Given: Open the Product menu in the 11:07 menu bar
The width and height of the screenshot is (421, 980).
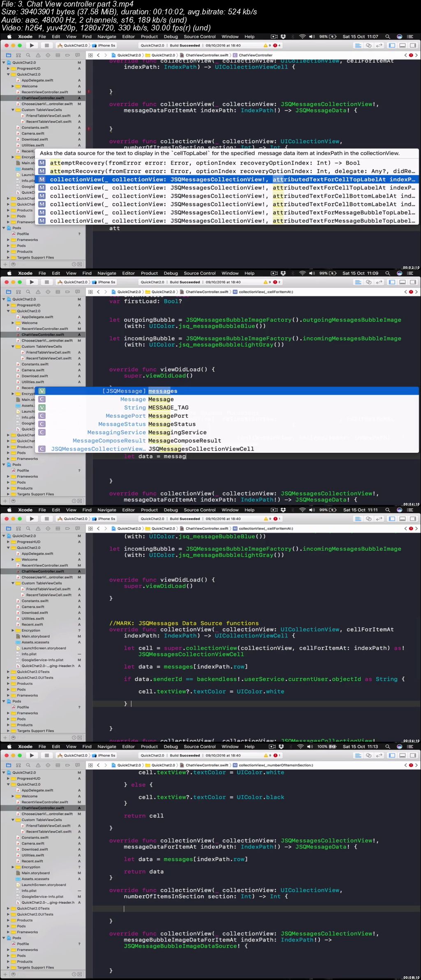Looking at the screenshot, I should click(149, 36).
